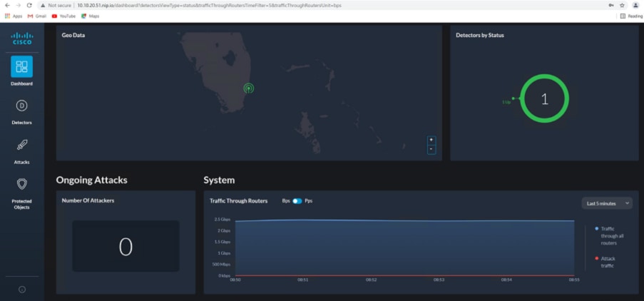Image resolution: width=644 pixels, height=301 pixels.
Task: Open the YouTube bookmark
Action: pyautogui.click(x=63, y=16)
